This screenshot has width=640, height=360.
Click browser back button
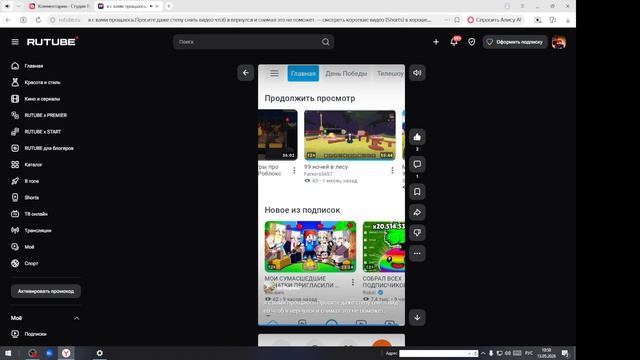[x=8, y=20]
